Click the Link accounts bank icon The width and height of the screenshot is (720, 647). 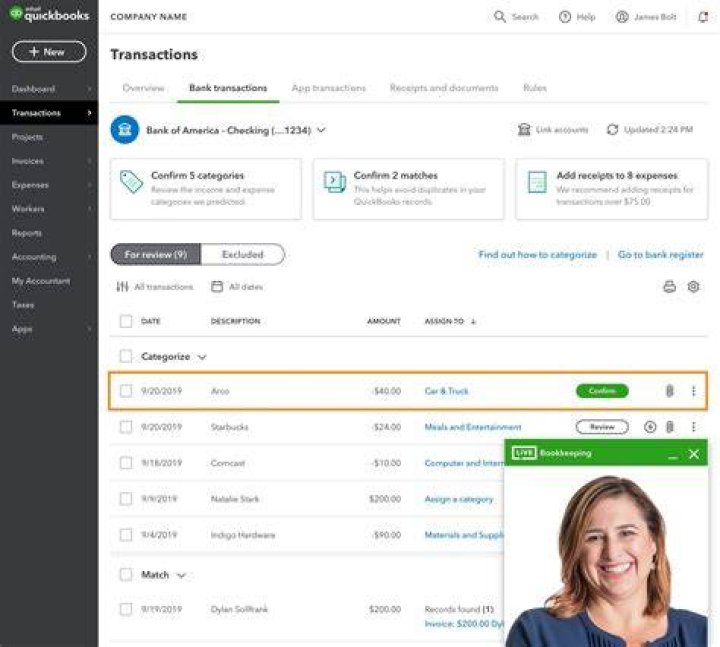(x=524, y=129)
